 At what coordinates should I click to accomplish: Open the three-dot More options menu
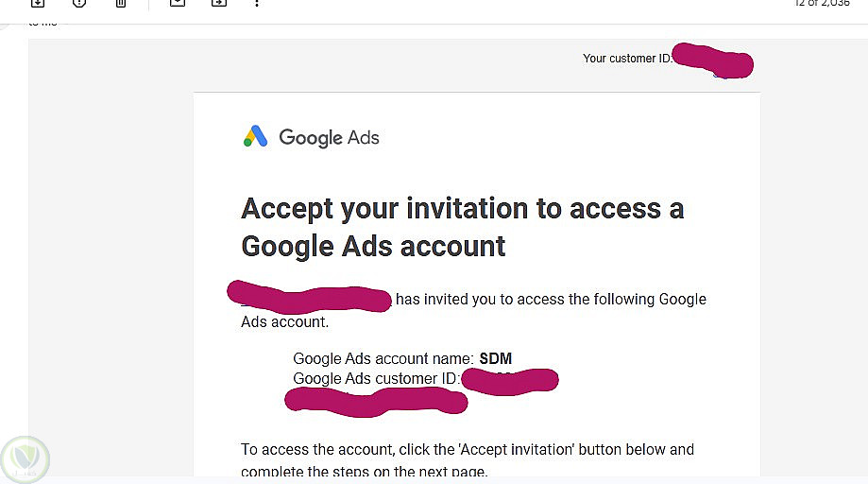click(257, 3)
